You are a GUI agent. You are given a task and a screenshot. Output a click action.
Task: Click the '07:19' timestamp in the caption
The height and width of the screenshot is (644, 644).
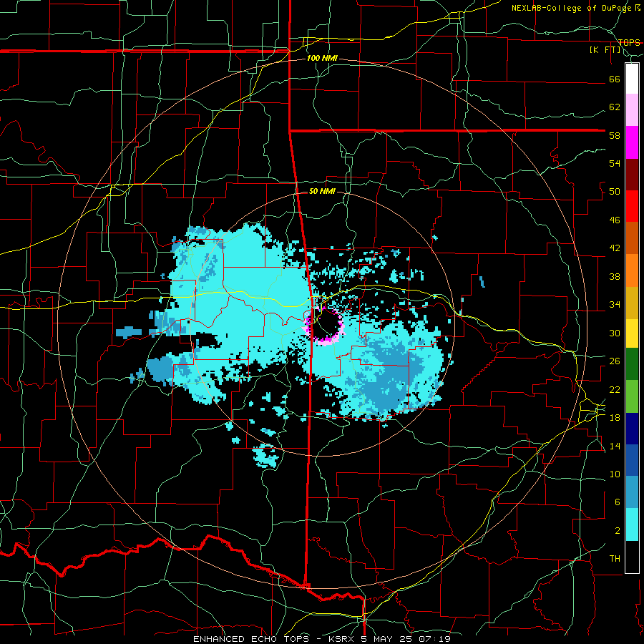(433, 639)
